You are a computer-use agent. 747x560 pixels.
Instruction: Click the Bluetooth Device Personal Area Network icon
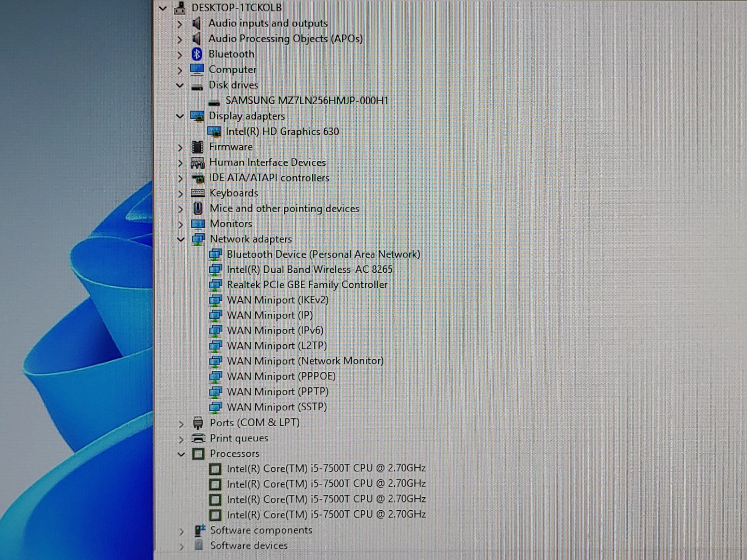click(x=215, y=255)
